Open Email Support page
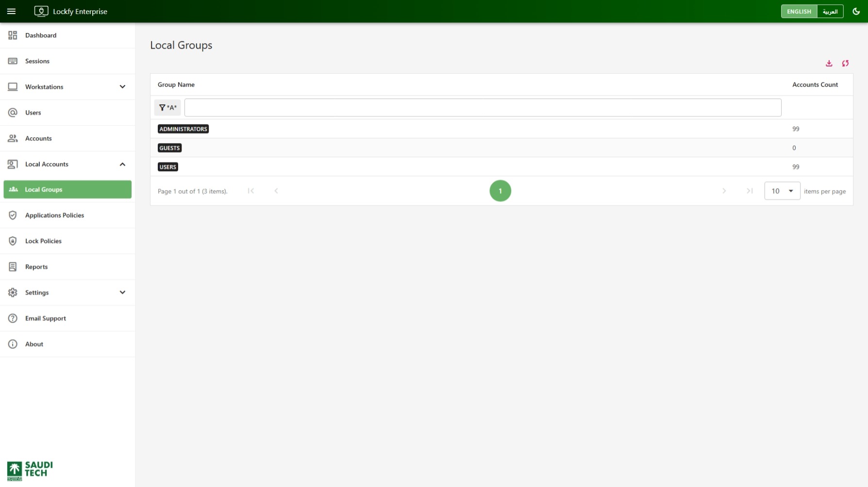Viewport: 868px width, 487px height. coord(67,318)
